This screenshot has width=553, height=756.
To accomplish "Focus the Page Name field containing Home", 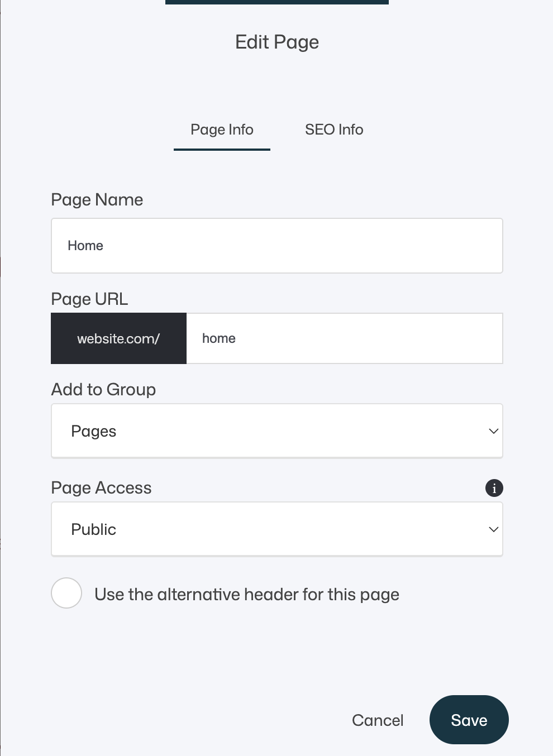I will [277, 246].
